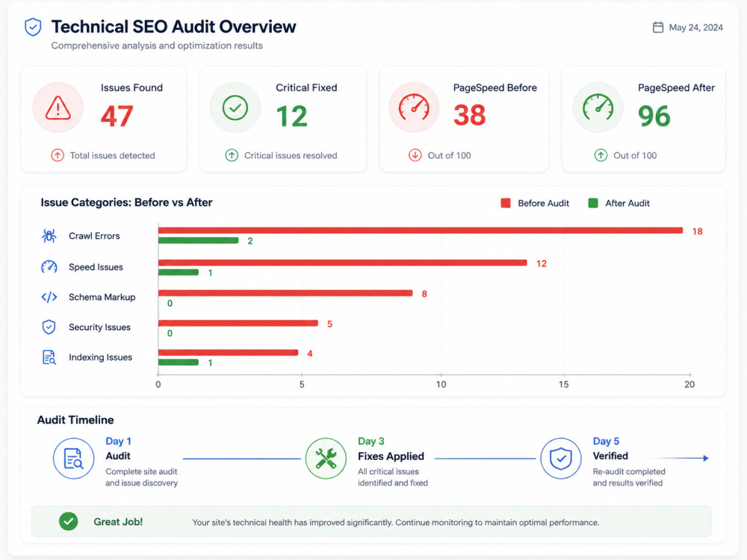The image size is (747, 560).
Task: Click the Issue Categories: Before vs After heading
Action: pyautogui.click(x=126, y=202)
